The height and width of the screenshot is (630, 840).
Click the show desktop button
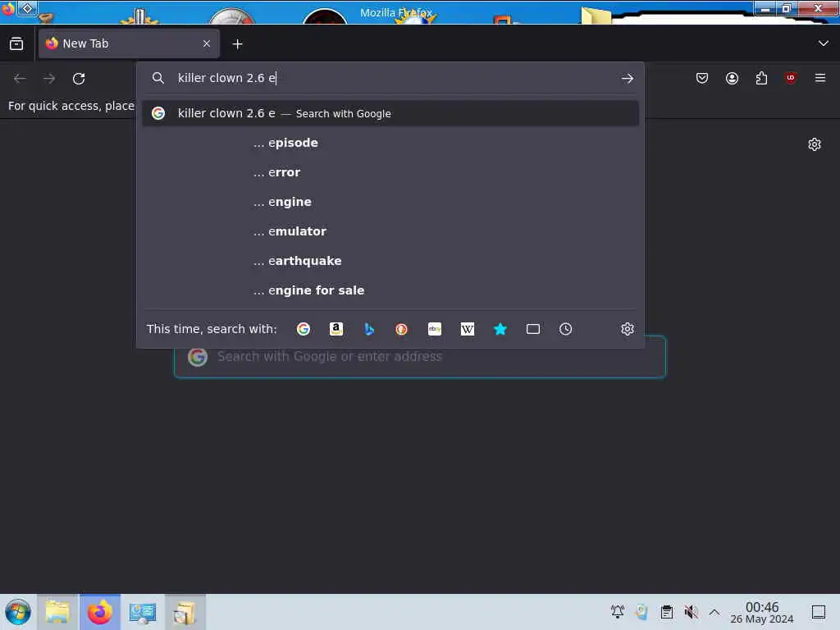[819, 612]
